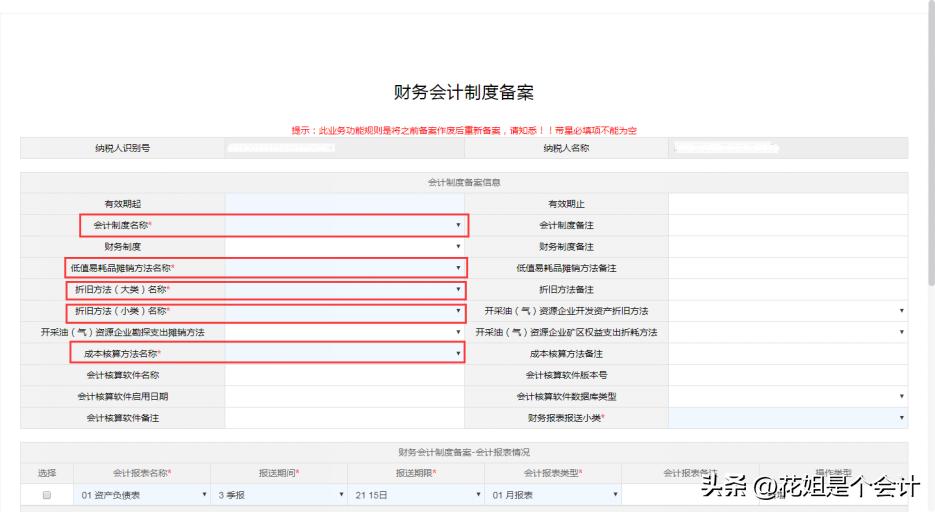Image resolution: width=935 pixels, height=513 pixels.
Task: Open the 财务制度 dropdown
Action: pyautogui.click(x=345, y=246)
